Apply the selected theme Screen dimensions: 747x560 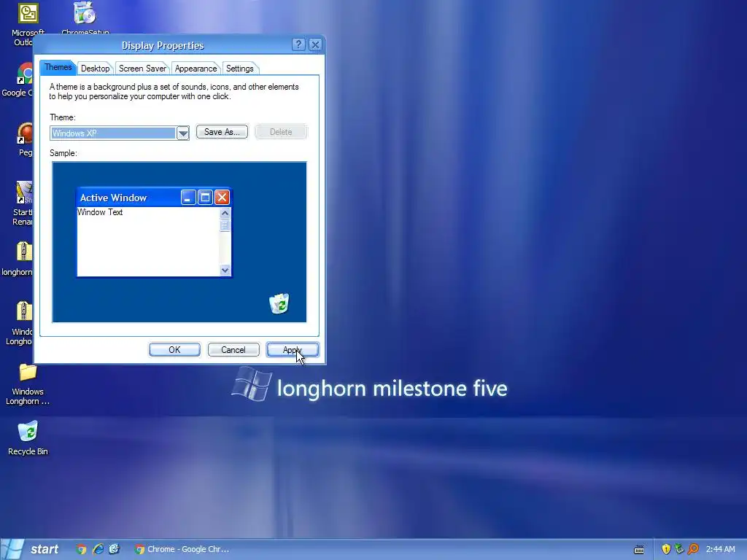coord(293,350)
